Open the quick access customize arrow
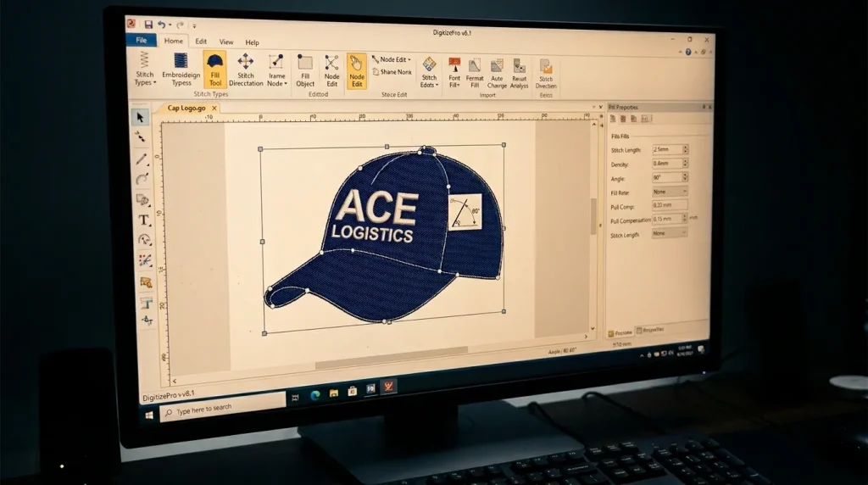Screen dimensions: 868x485 194,25
